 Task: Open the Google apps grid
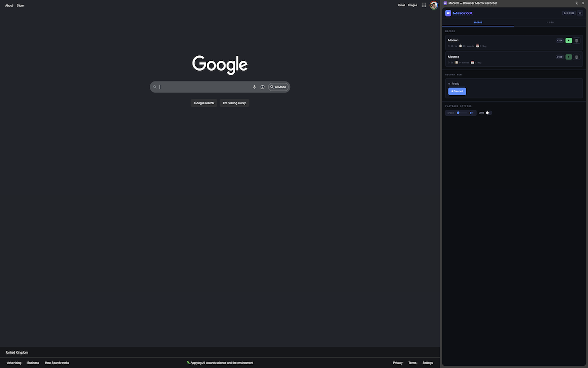424,6
